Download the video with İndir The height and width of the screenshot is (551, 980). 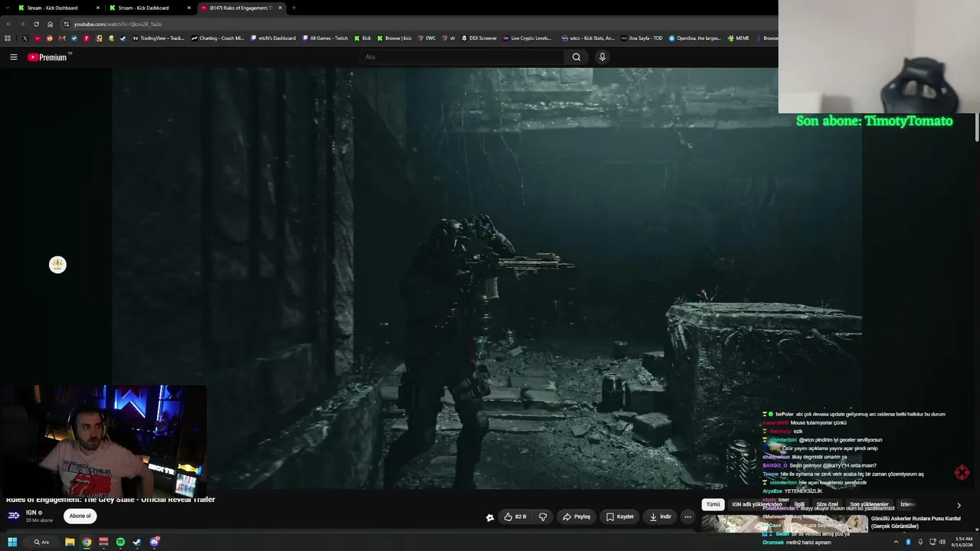pyautogui.click(x=660, y=517)
